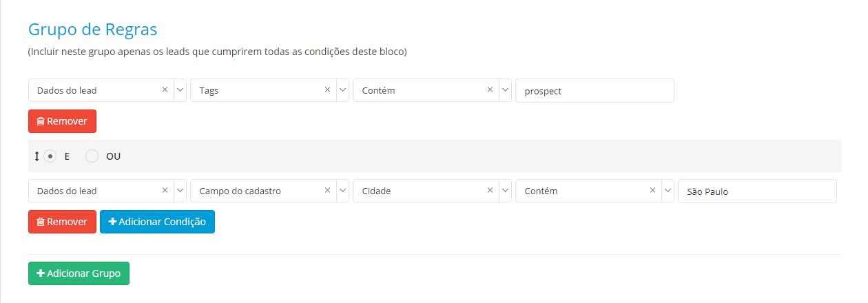Open the second-row Contém operator dropdown

click(668, 191)
